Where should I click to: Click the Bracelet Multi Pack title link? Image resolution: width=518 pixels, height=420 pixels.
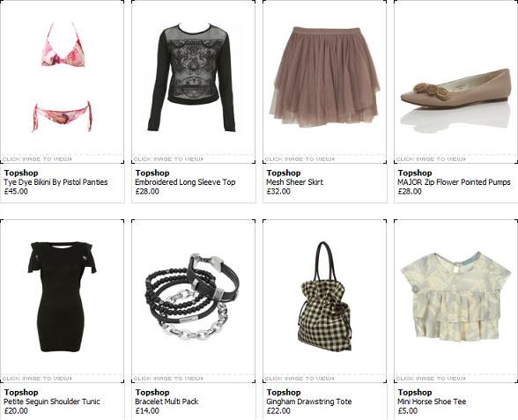pos(166,402)
